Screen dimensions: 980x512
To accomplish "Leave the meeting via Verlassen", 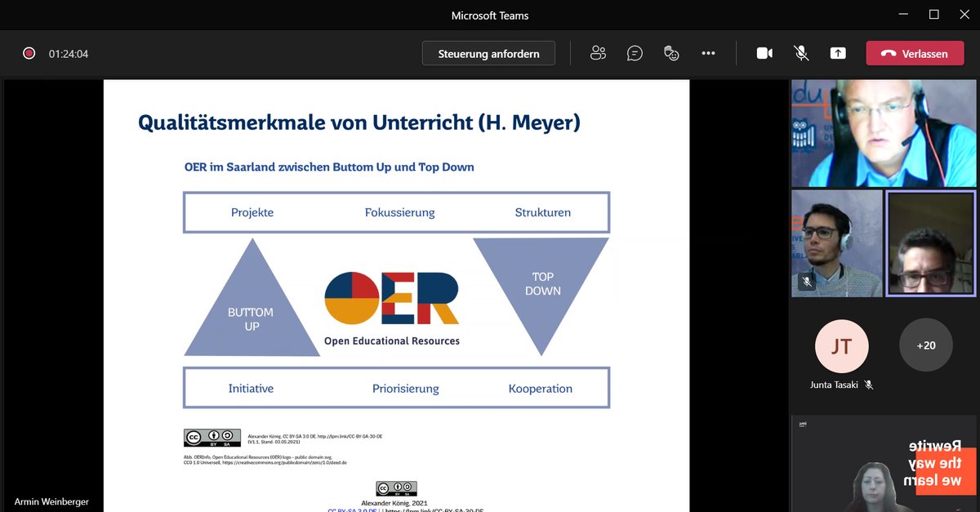I will [x=915, y=52].
